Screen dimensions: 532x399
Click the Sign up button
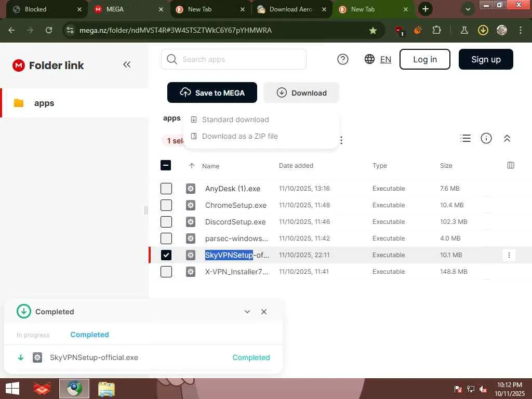pos(486,59)
